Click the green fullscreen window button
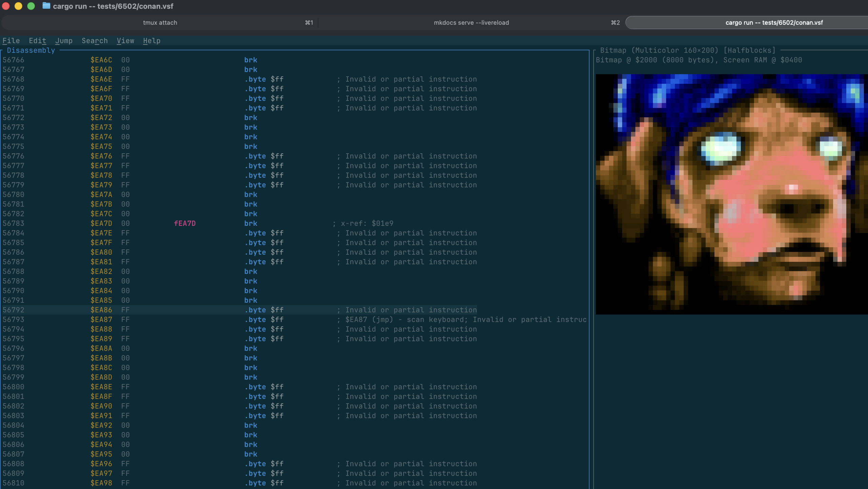This screenshot has width=868, height=489. tap(31, 6)
